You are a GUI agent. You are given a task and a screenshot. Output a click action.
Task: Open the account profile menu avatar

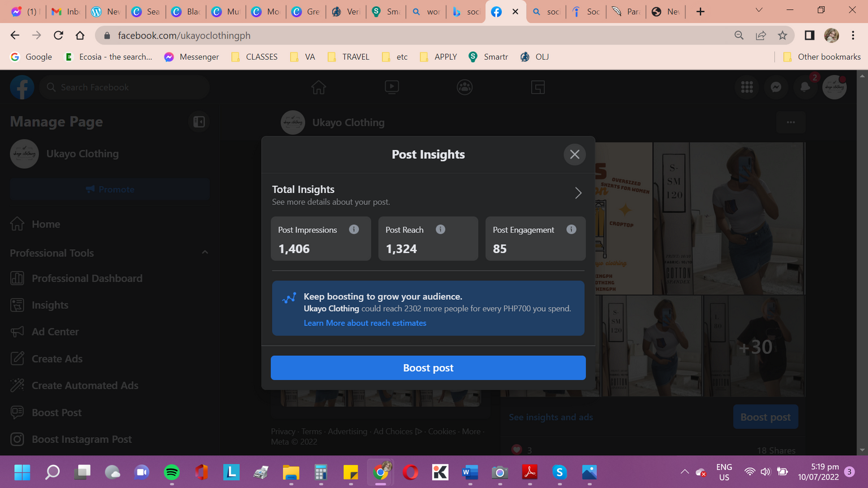[835, 87]
